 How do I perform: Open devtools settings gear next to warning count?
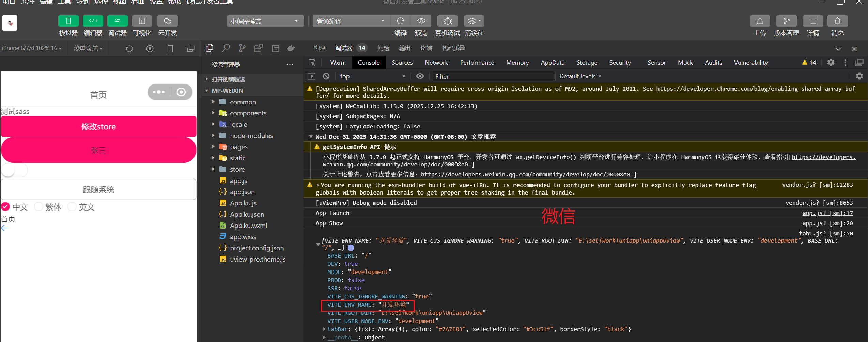(831, 62)
